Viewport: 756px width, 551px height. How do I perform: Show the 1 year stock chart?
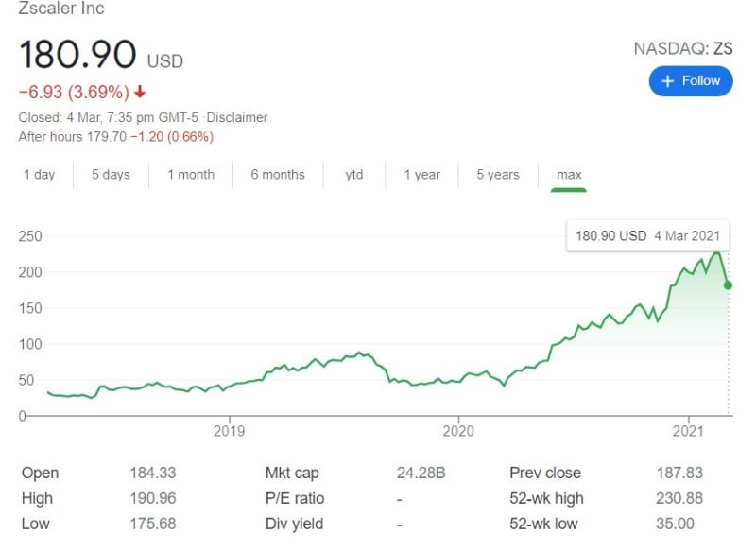point(421,174)
